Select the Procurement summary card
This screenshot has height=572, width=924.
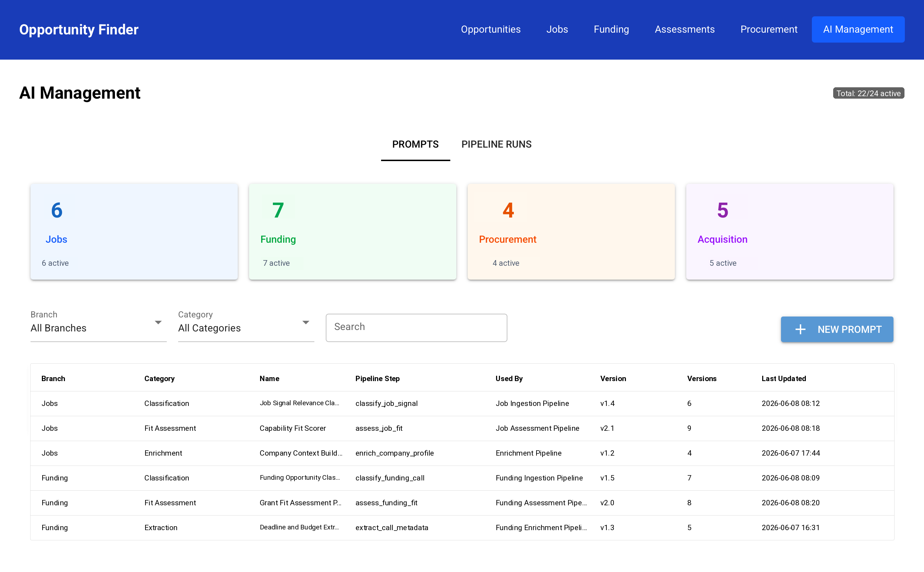coord(571,231)
